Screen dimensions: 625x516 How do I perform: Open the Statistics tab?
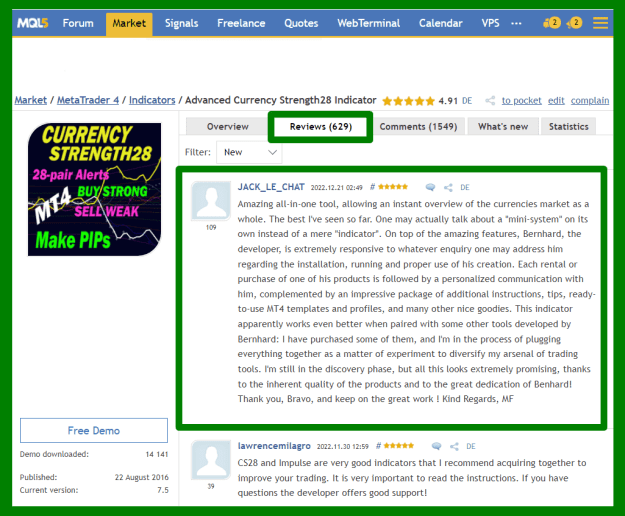(x=568, y=127)
